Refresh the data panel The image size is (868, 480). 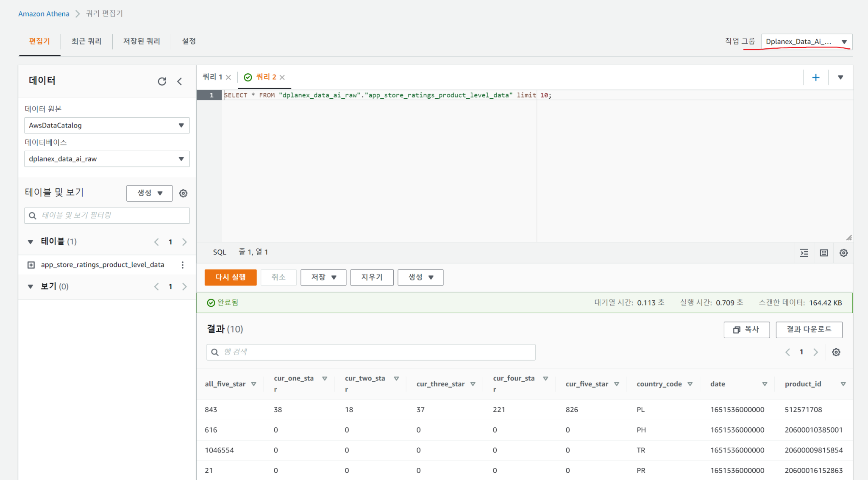(x=162, y=81)
